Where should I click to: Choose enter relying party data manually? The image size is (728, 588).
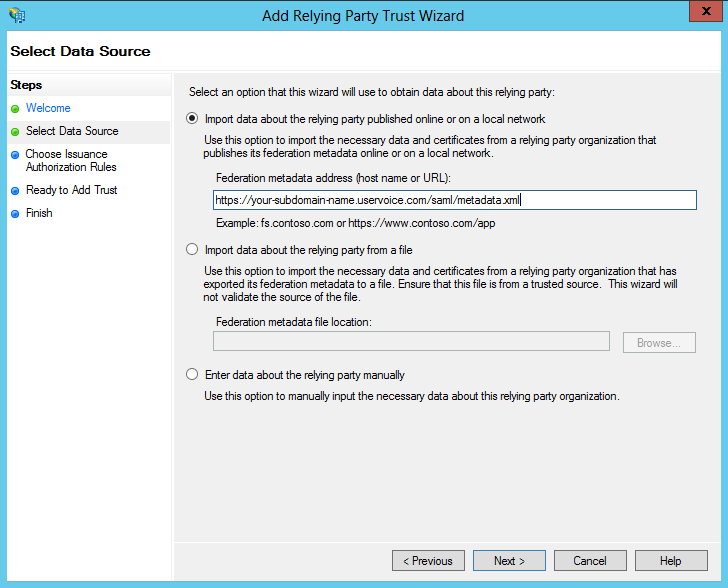point(192,374)
